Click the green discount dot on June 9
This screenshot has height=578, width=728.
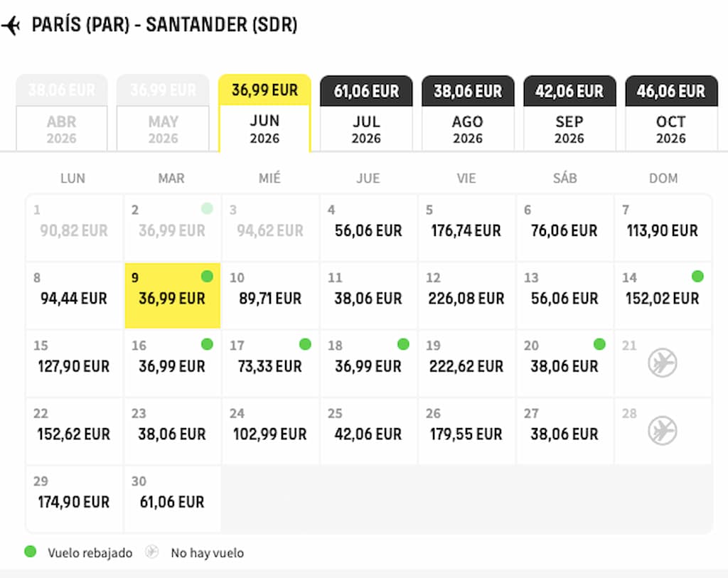pyautogui.click(x=207, y=276)
